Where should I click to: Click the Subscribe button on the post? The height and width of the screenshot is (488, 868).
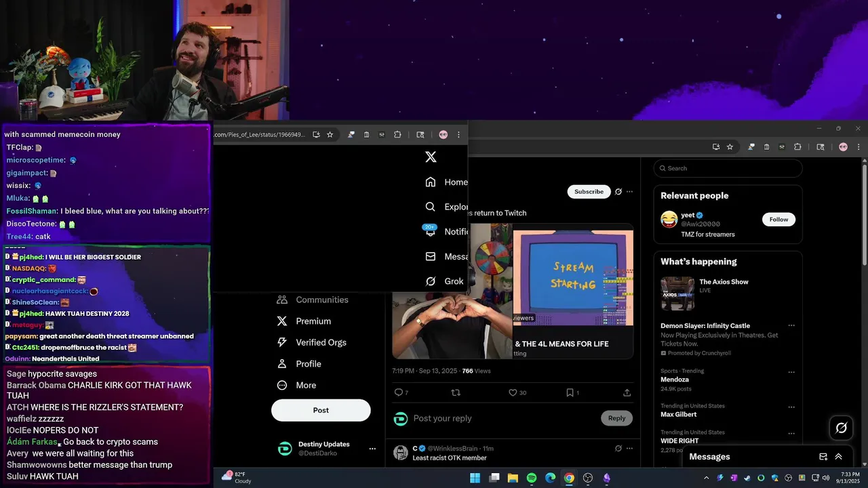point(589,192)
